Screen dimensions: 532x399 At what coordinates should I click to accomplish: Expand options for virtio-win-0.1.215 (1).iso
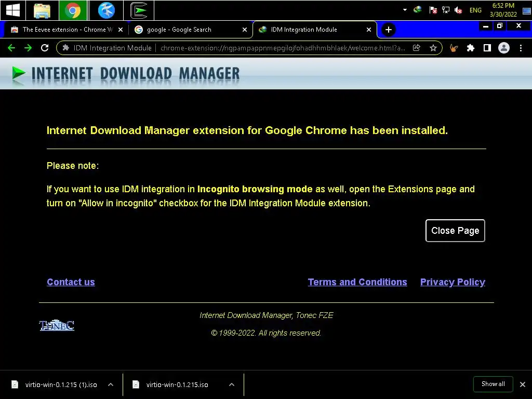(x=111, y=384)
